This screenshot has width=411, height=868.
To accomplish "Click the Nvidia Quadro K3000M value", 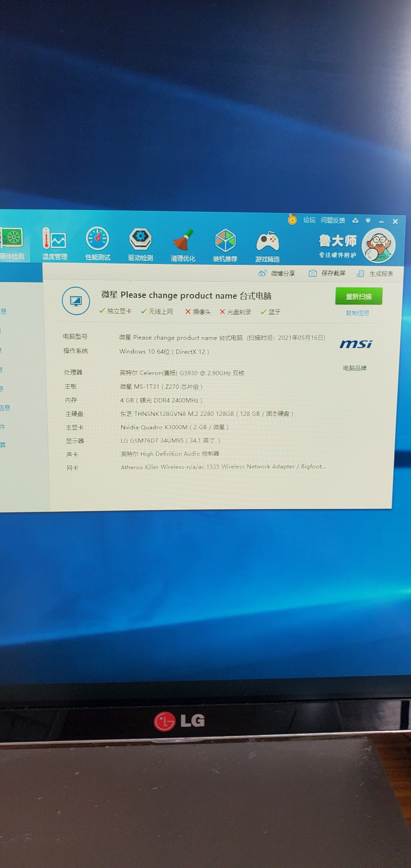I will coord(174,427).
